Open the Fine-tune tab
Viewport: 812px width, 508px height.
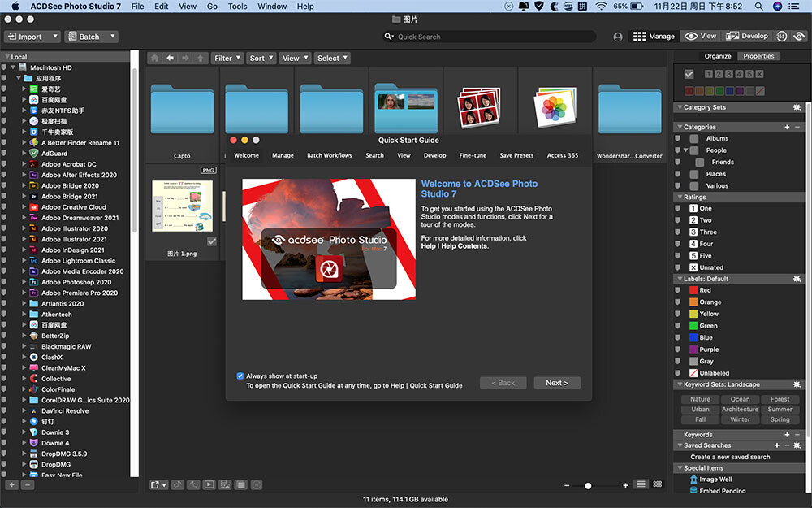[x=473, y=155]
